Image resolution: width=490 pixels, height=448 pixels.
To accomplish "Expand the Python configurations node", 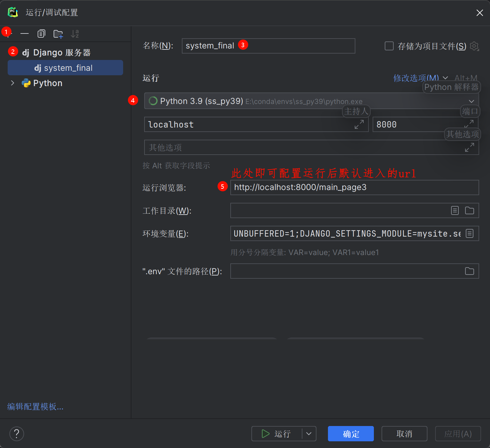I will click(x=12, y=83).
